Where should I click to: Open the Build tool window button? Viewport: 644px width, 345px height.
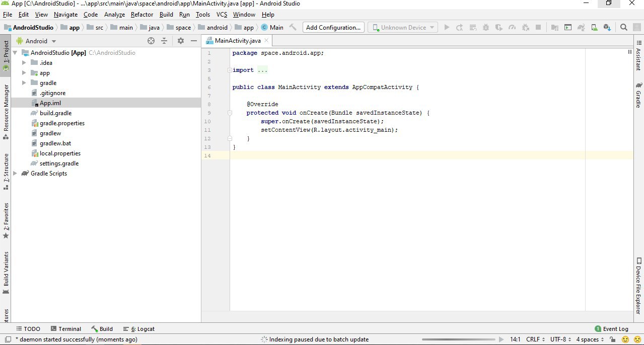pyautogui.click(x=102, y=329)
